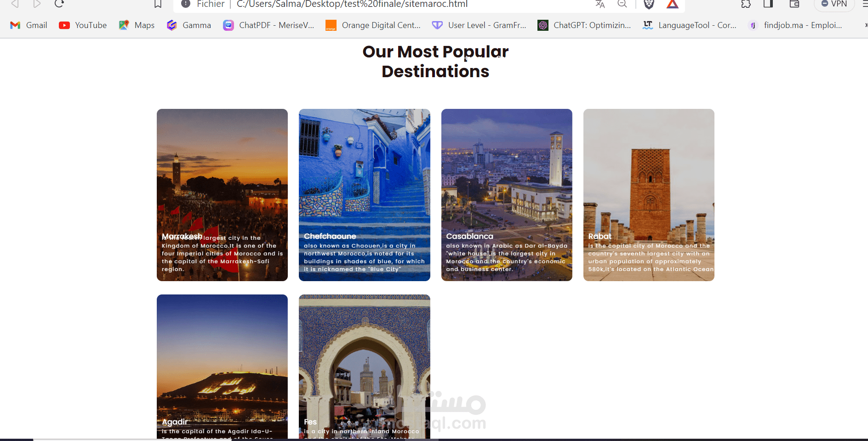
Task: Open the ChatGPT: Optimizin... bookmark
Action: pyautogui.click(x=584, y=25)
